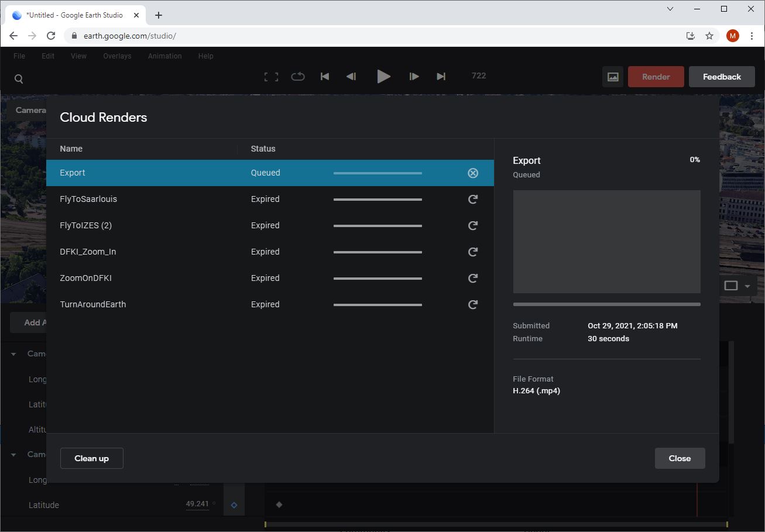Click the current frame number 722
Image resolution: width=765 pixels, height=532 pixels.
(x=479, y=75)
